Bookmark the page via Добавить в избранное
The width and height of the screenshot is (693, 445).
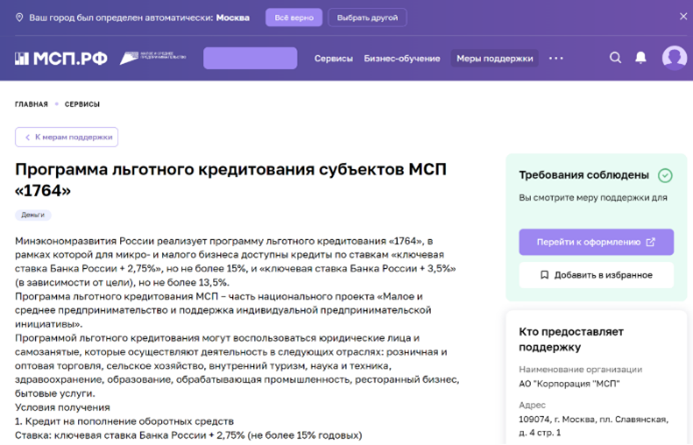pos(596,274)
